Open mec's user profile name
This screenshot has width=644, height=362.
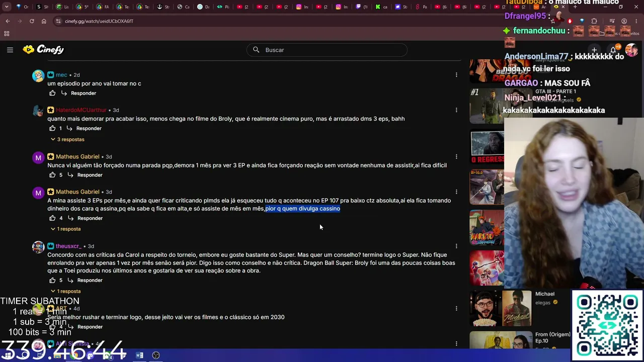click(x=61, y=75)
